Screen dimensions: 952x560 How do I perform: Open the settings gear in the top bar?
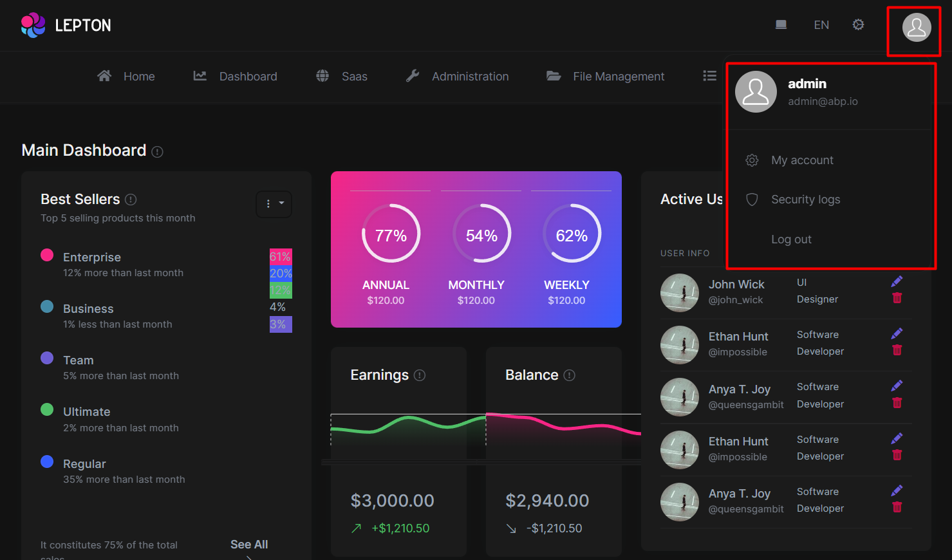[x=858, y=24]
